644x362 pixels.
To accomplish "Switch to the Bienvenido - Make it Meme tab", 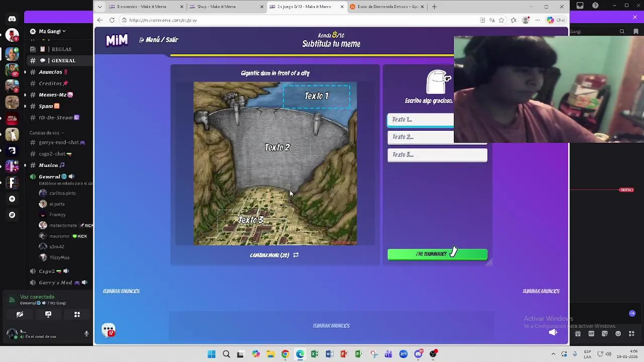I will coord(146,7).
